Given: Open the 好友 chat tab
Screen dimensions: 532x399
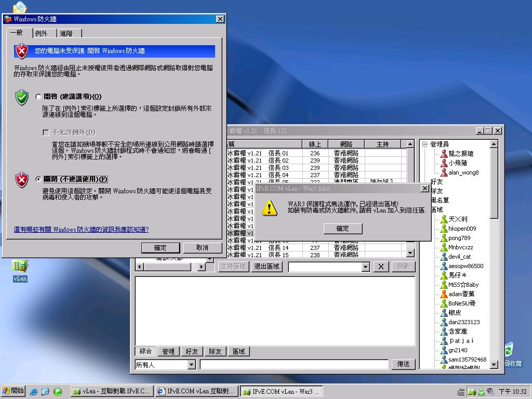Looking at the screenshot, I should [192, 352].
